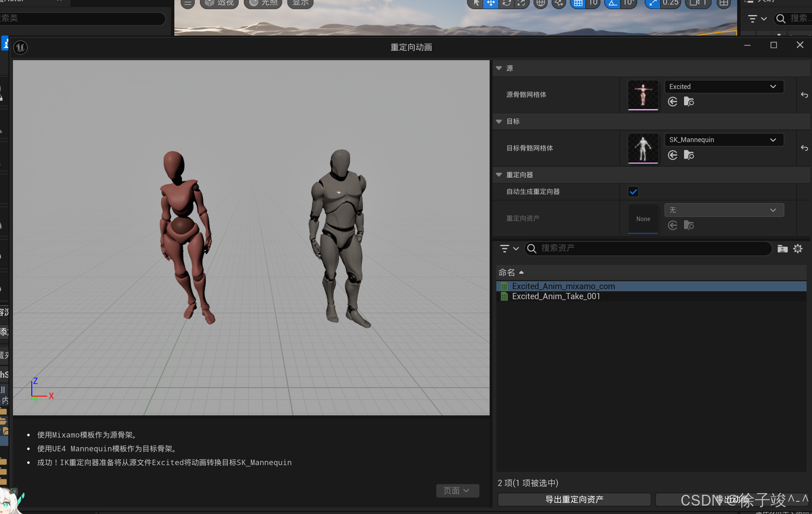
Task: Reset source skeletal mesh to default
Action: tap(804, 95)
